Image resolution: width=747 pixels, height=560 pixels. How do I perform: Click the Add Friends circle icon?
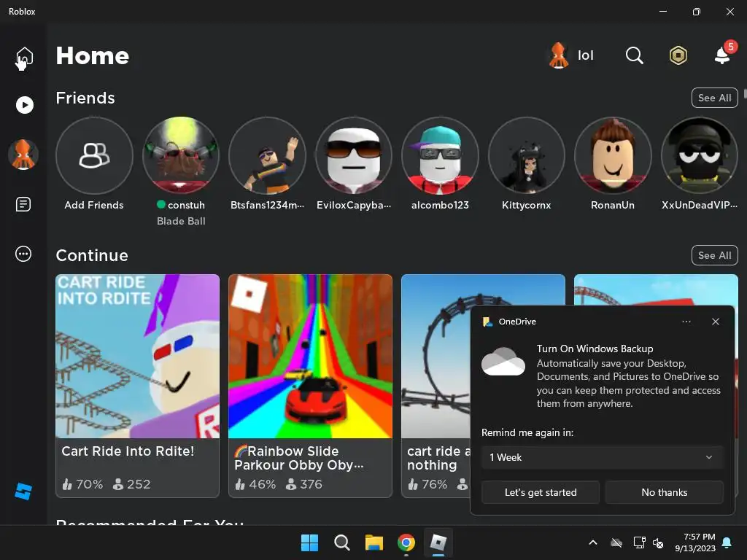click(94, 156)
